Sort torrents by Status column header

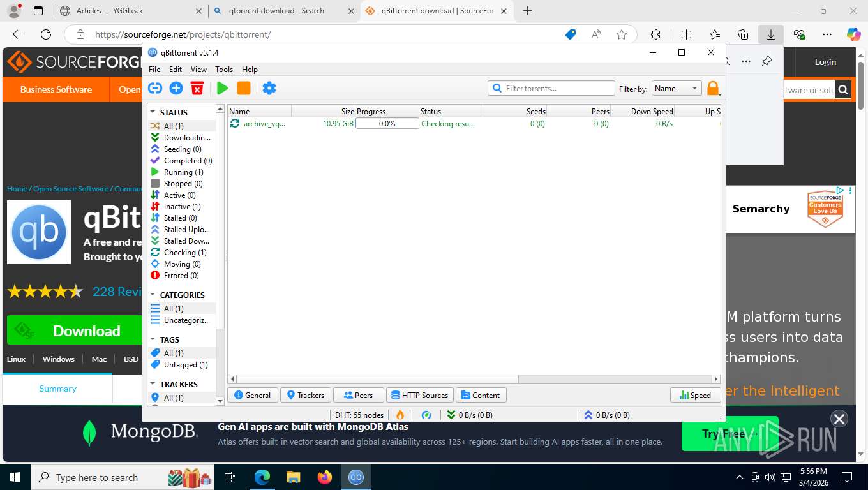pyautogui.click(x=451, y=111)
